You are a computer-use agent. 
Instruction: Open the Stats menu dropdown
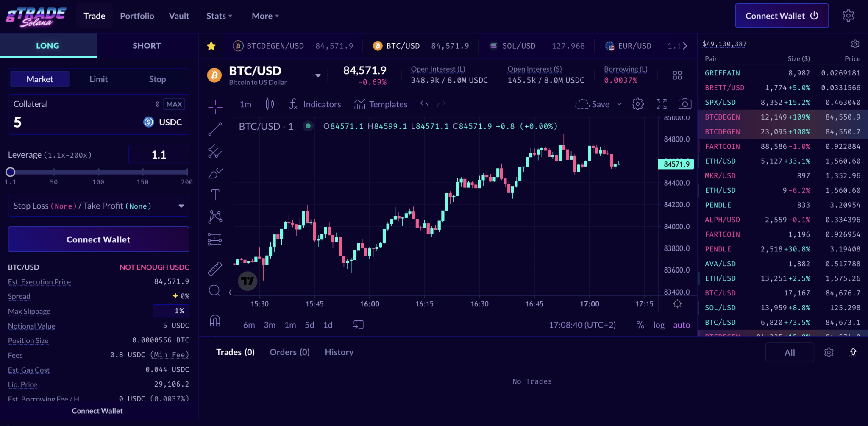pos(219,16)
